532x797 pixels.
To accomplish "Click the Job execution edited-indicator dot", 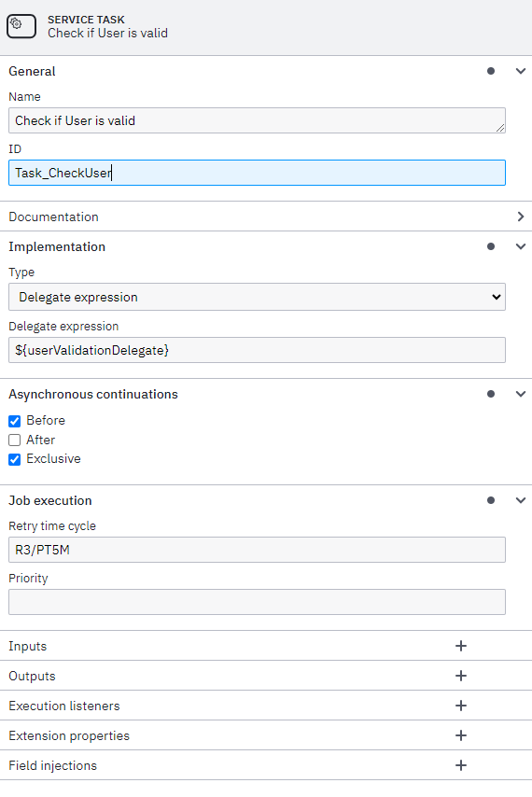I will click(x=491, y=500).
